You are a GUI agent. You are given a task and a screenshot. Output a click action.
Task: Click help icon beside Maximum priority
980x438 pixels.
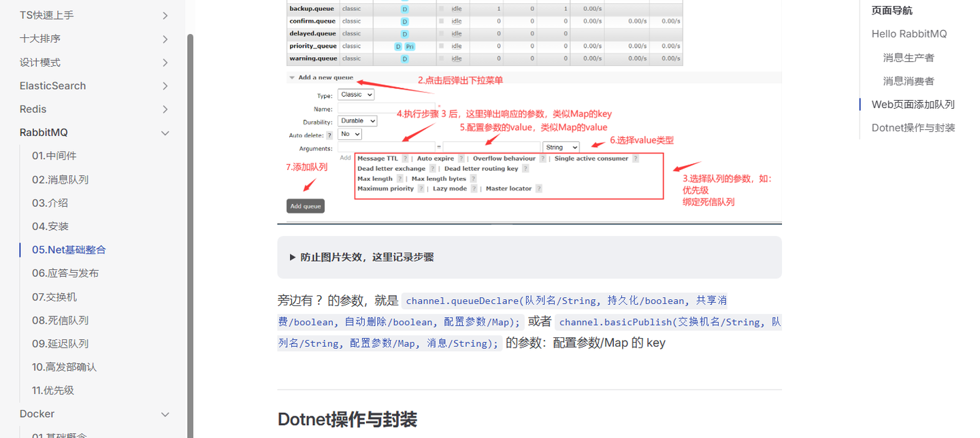420,188
